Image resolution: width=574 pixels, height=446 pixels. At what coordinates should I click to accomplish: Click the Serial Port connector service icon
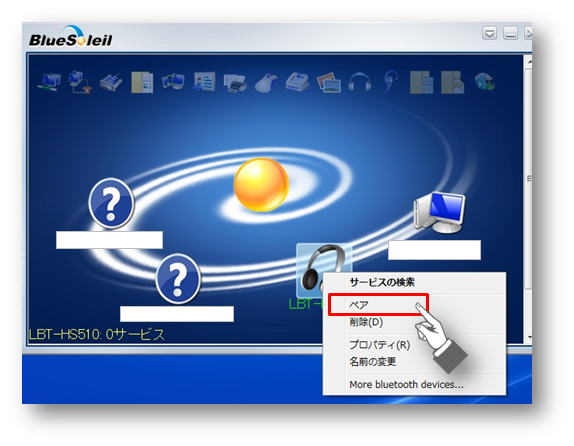[x=111, y=83]
